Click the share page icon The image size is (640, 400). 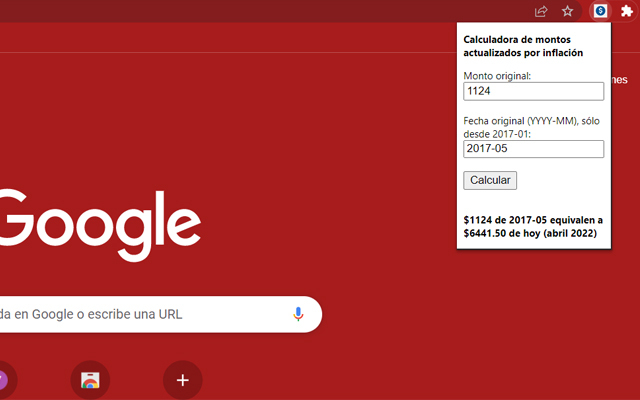tap(541, 11)
